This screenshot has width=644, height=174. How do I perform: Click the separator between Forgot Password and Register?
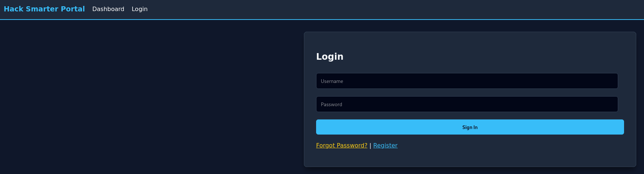point(370,145)
